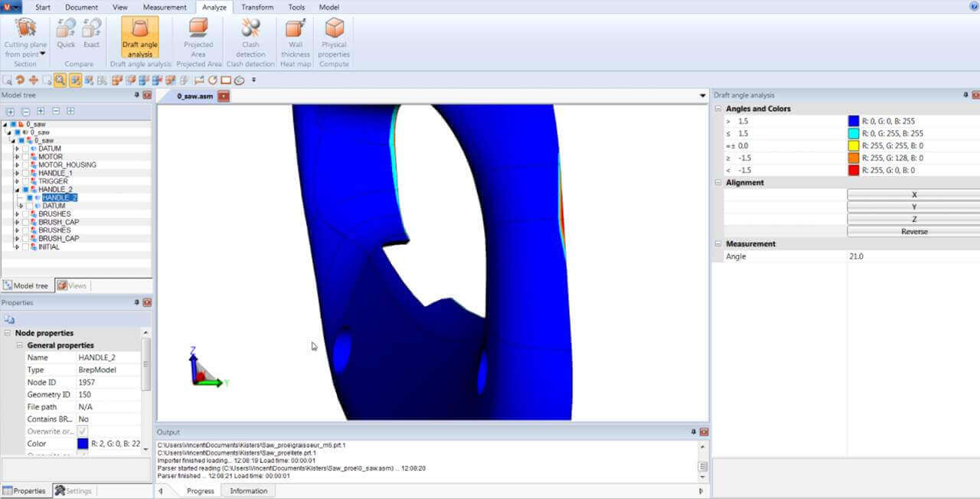Run the Exact compare tool
Screen dimensions: 980x499
[x=91, y=34]
